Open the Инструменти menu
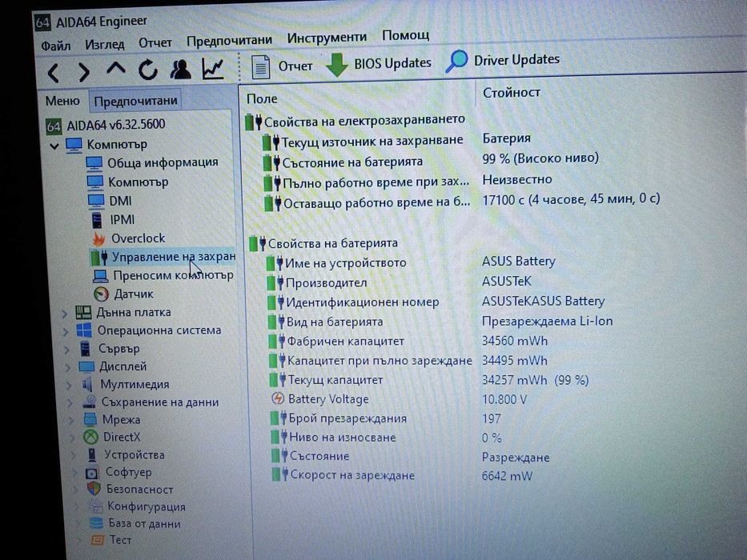The height and width of the screenshot is (560, 747). pyautogui.click(x=327, y=37)
